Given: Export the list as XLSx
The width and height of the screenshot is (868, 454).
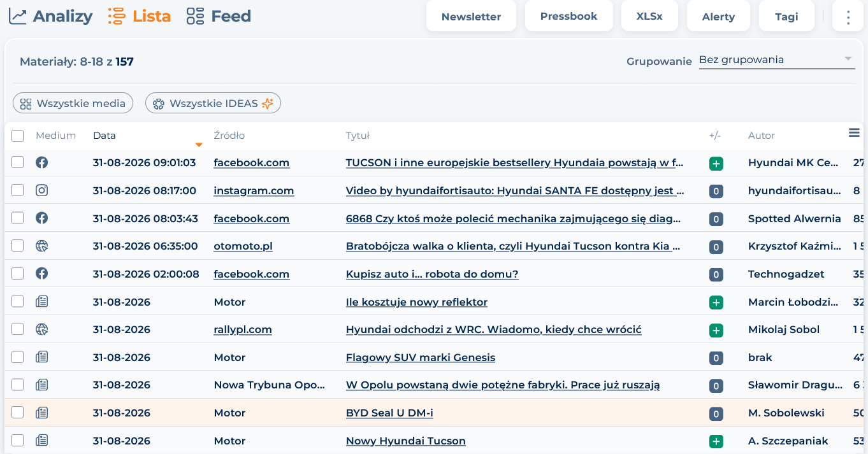Looking at the screenshot, I should (x=649, y=16).
